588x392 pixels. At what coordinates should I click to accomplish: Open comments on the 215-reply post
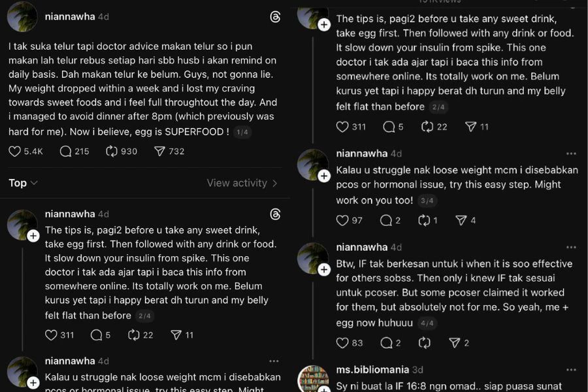[x=66, y=152]
